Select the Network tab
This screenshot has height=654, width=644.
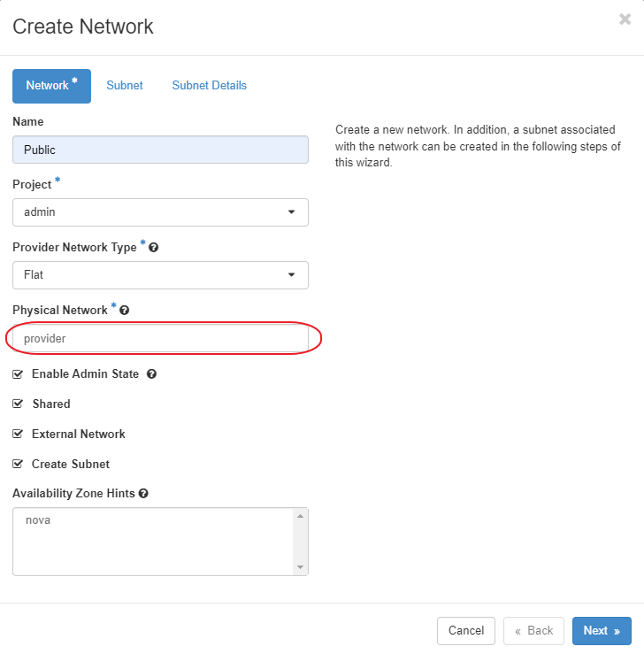point(51,86)
